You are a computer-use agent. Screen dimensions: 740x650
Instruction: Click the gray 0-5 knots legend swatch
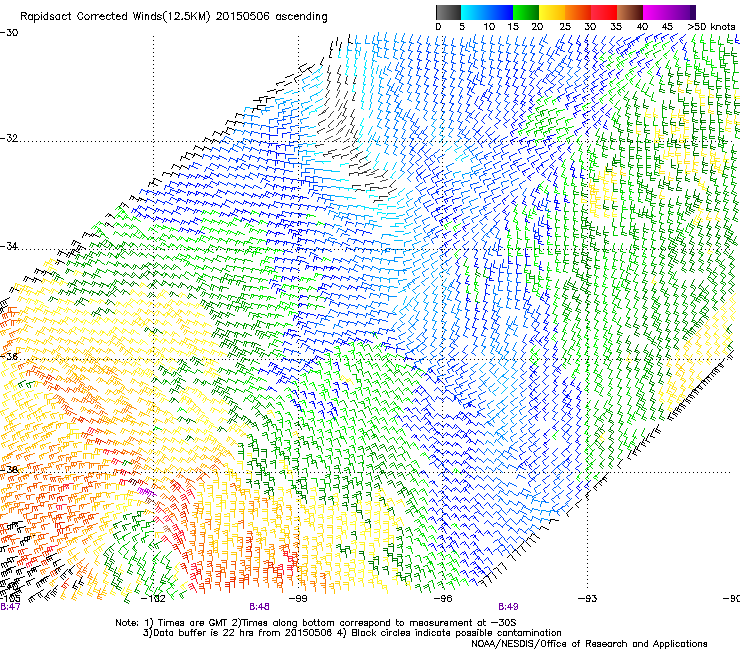point(448,12)
